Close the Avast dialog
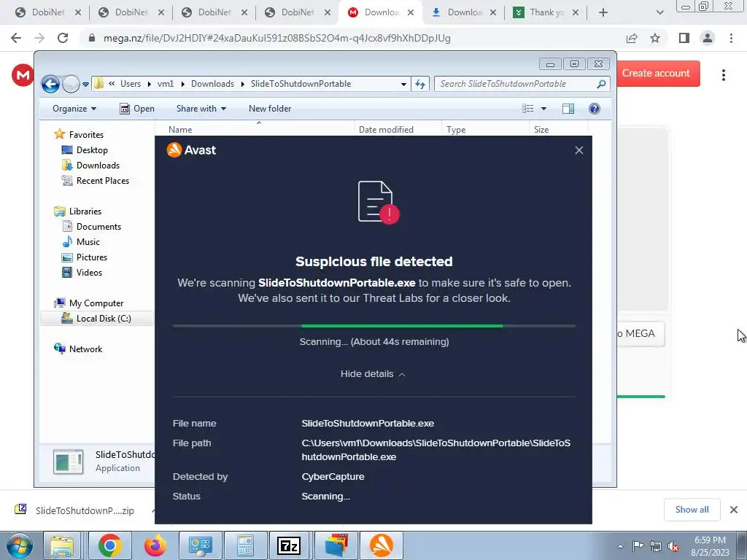747x560 pixels. point(578,150)
